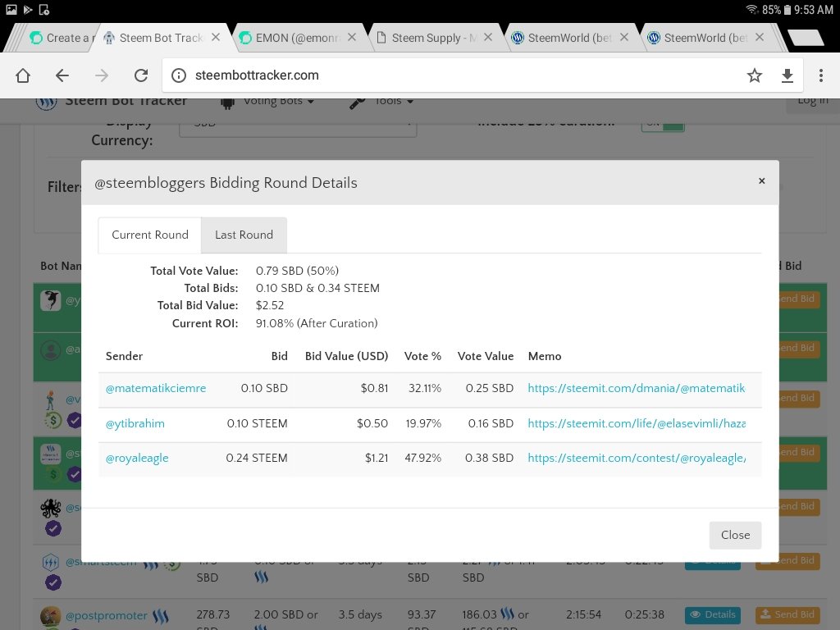Close the first SteemWorld tab

pos(624,37)
